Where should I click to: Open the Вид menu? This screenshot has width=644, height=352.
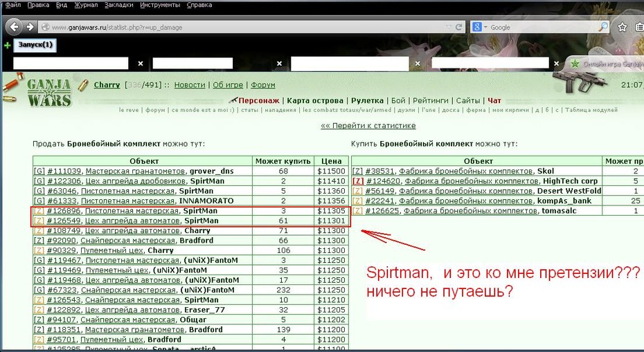[62, 5]
